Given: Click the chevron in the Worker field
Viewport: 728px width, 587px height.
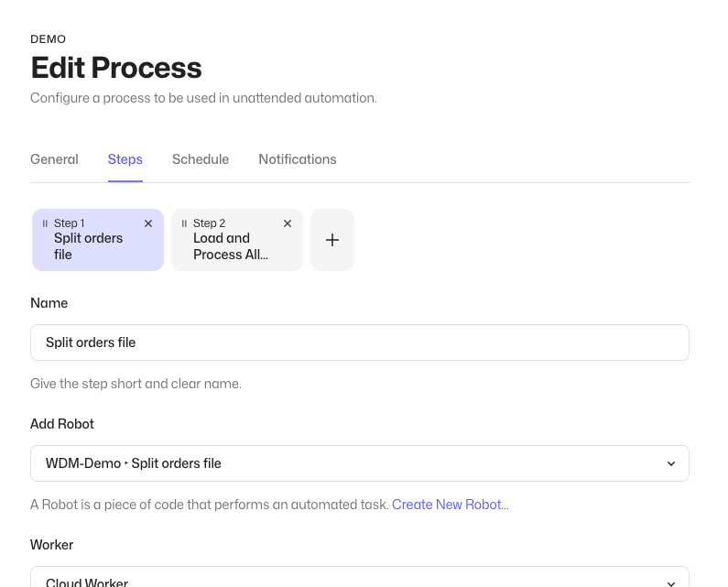Looking at the screenshot, I should click(671, 583).
